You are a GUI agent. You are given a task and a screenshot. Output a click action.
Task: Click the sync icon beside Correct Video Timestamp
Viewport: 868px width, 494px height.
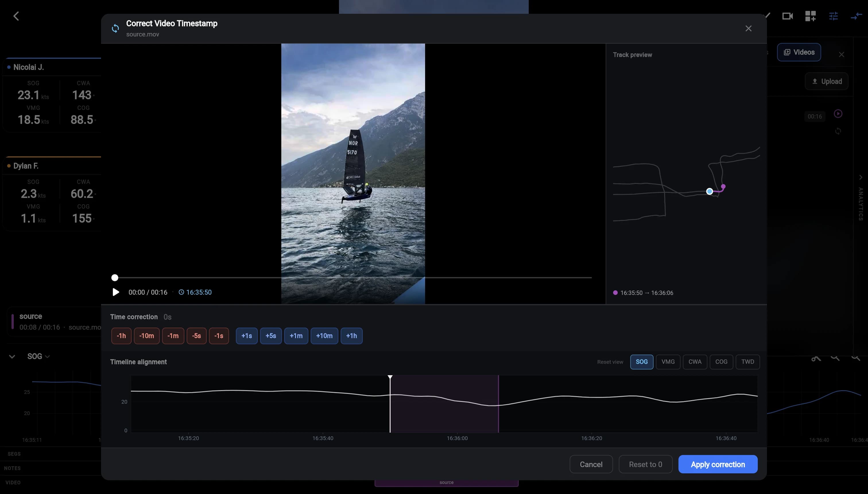pyautogui.click(x=115, y=28)
